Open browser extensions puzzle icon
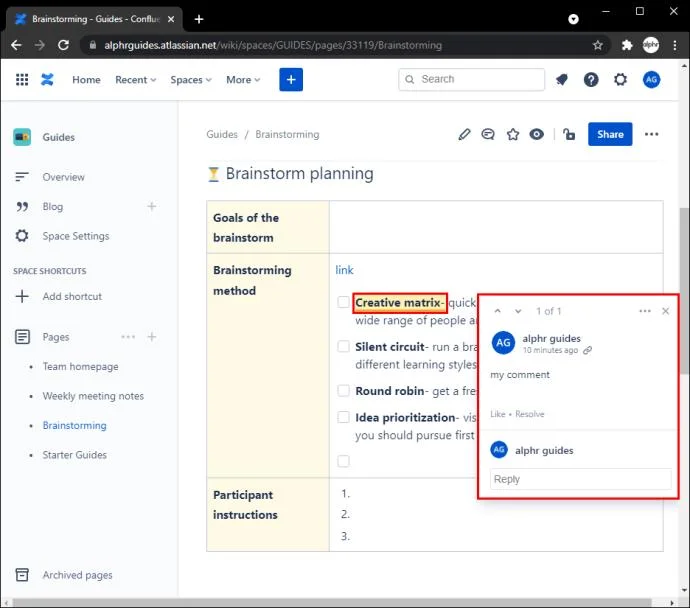This screenshot has height=608, width=690. point(627,45)
